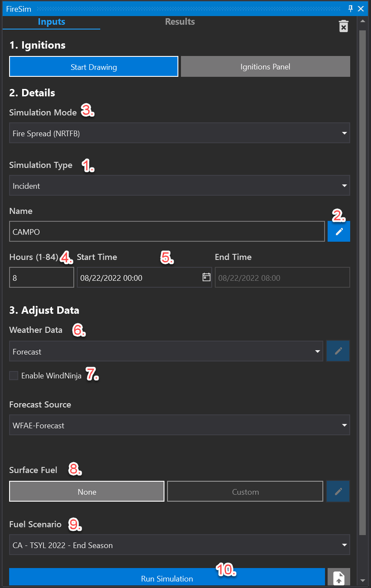Image resolution: width=371 pixels, height=588 pixels.
Task: Open the Simulation Type dropdown
Action: pos(179,186)
